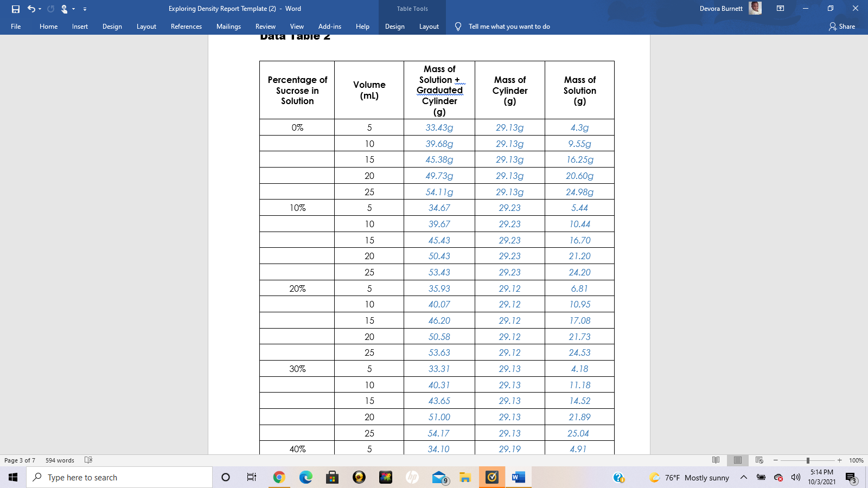Switch to the Review tab
The width and height of the screenshot is (868, 488).
265,26
